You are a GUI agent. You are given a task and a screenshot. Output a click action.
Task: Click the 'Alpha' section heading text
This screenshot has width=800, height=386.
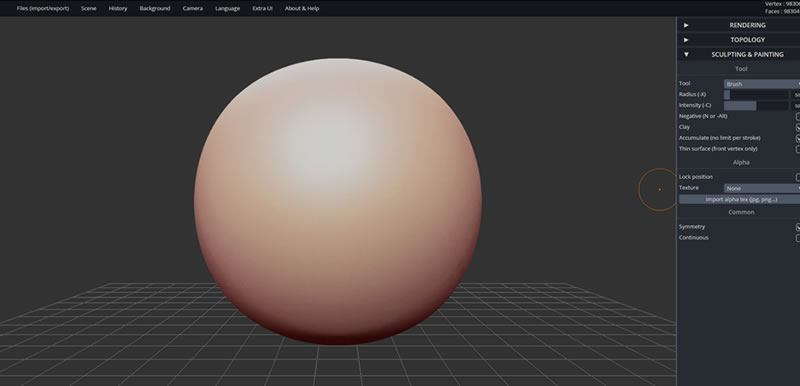[x=741, y=162]
